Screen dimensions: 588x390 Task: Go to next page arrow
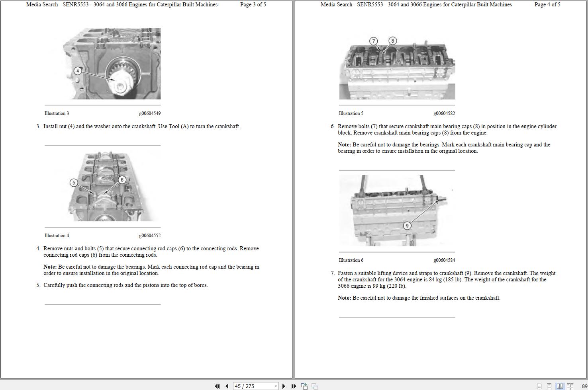pyautogui.click(x=284, y=386)
